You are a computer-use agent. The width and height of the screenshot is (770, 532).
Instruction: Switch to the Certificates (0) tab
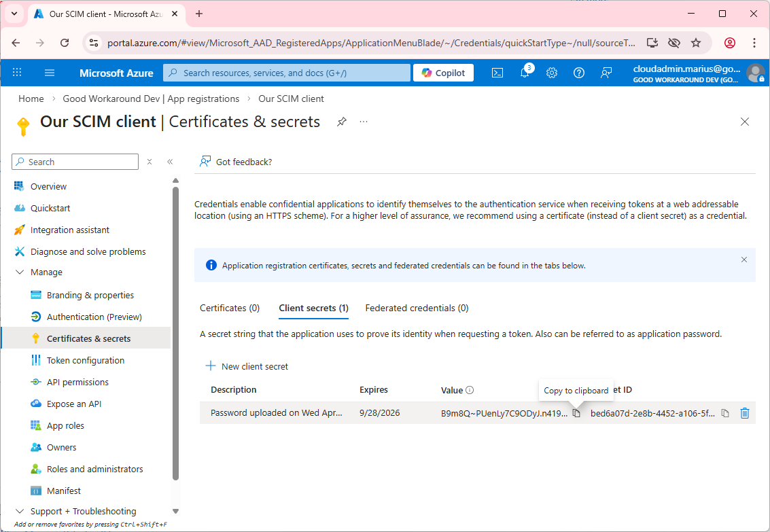230,308
